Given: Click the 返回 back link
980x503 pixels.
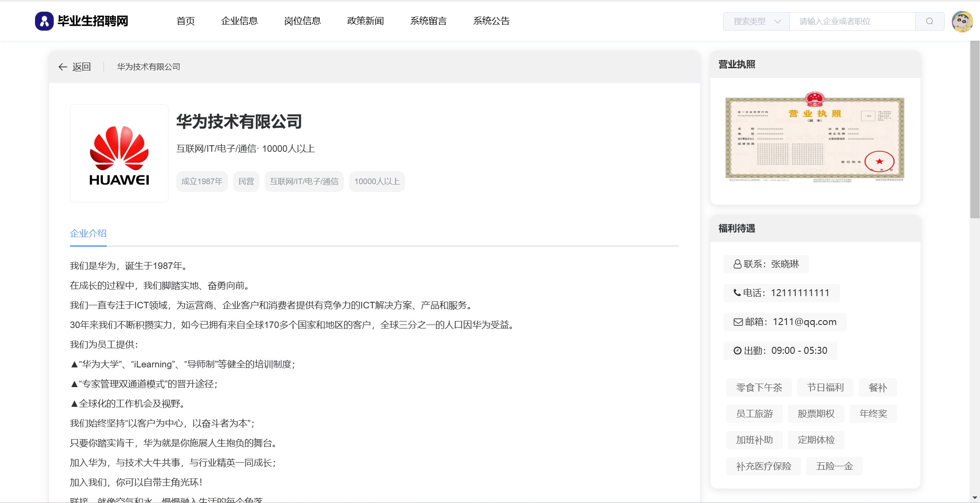Looking at the screenshot, I should (81, 67).
